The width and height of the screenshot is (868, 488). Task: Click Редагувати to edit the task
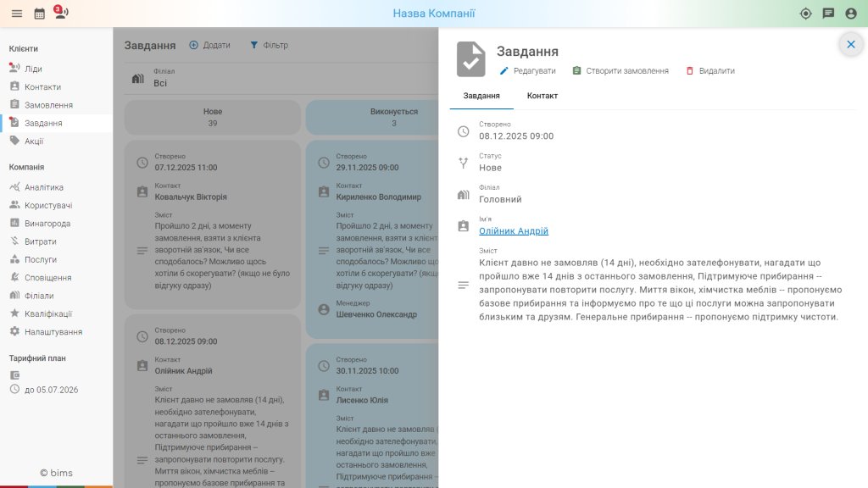527,71
